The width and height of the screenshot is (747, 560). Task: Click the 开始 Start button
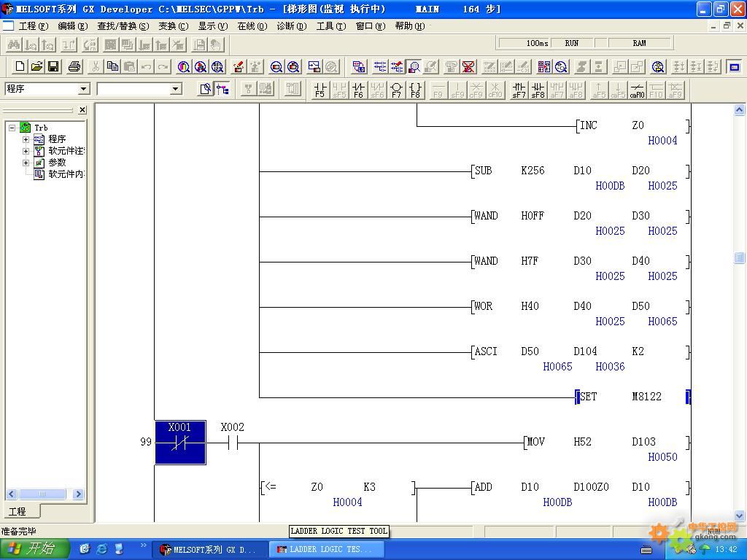(x=34, y=549)
